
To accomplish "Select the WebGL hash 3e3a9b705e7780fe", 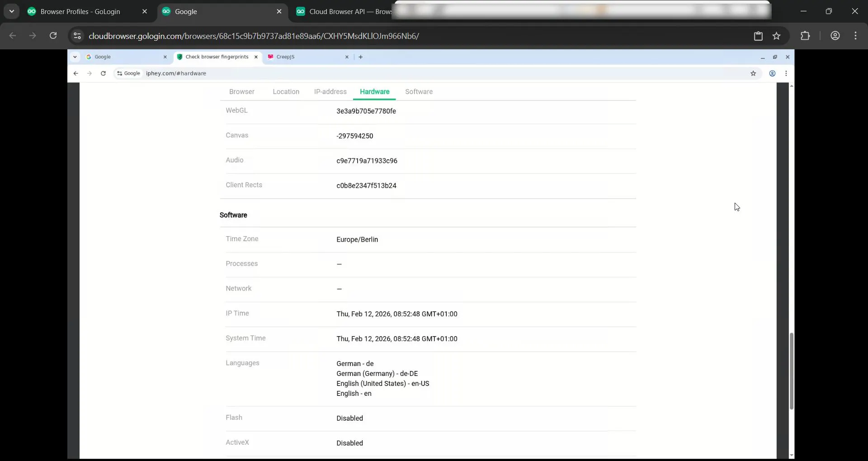I will (x=366, y=111).
